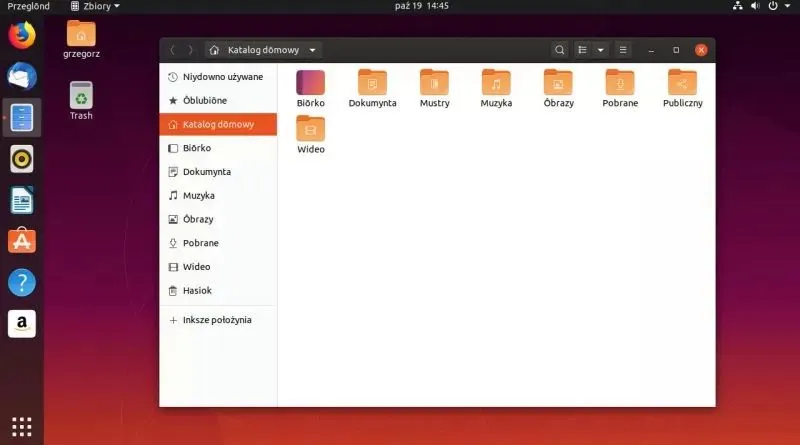Open the hamburger menu in file manager
This screenshot has width=800, height=445.
623,50
